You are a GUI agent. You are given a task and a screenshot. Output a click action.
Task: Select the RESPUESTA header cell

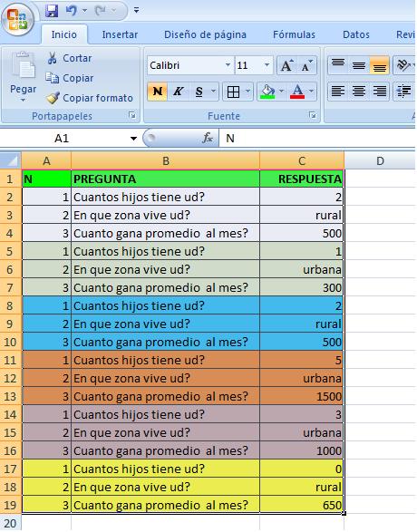pyautogui.click(x=302, y=179)
